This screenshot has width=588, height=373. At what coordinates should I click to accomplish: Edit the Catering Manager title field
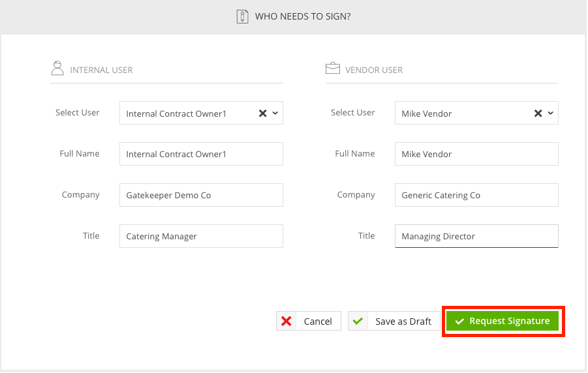pos(201,236)
